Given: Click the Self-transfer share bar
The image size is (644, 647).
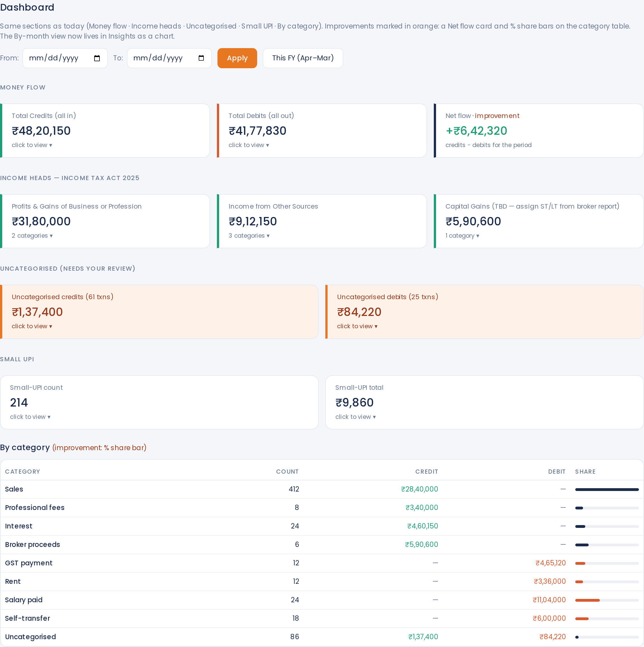Looking at the screenshot, I should click(x=607, y=619).
